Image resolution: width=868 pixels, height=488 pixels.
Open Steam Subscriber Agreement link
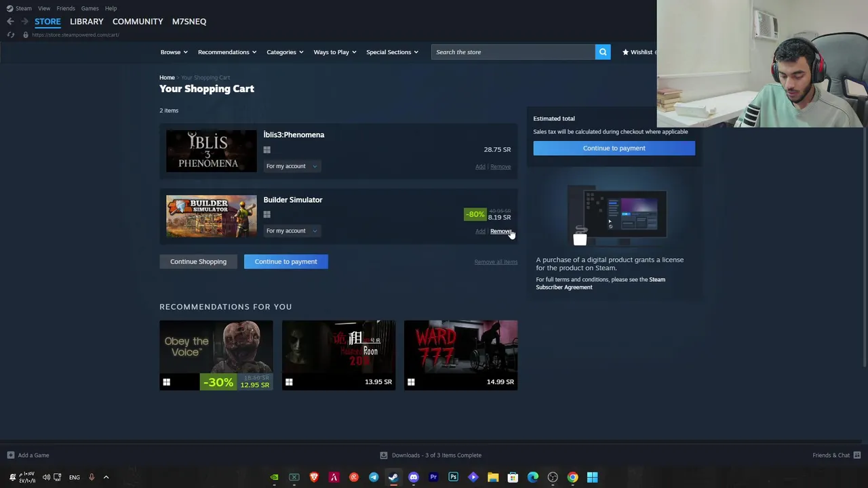(x=601, y=283)
